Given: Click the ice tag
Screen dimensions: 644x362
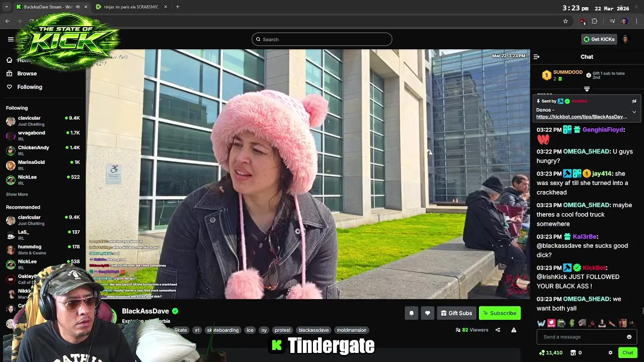Looking at the screenshot, I should (x=250, y=330).
